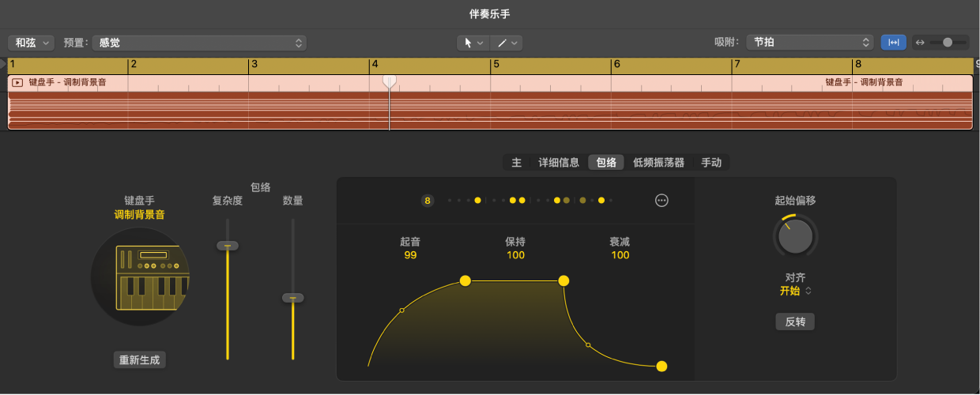Image resolution: width=980 pixels, height=395 pixels.
Task: Switch to the 低频振荡器 tab
Action: (658, 163)
